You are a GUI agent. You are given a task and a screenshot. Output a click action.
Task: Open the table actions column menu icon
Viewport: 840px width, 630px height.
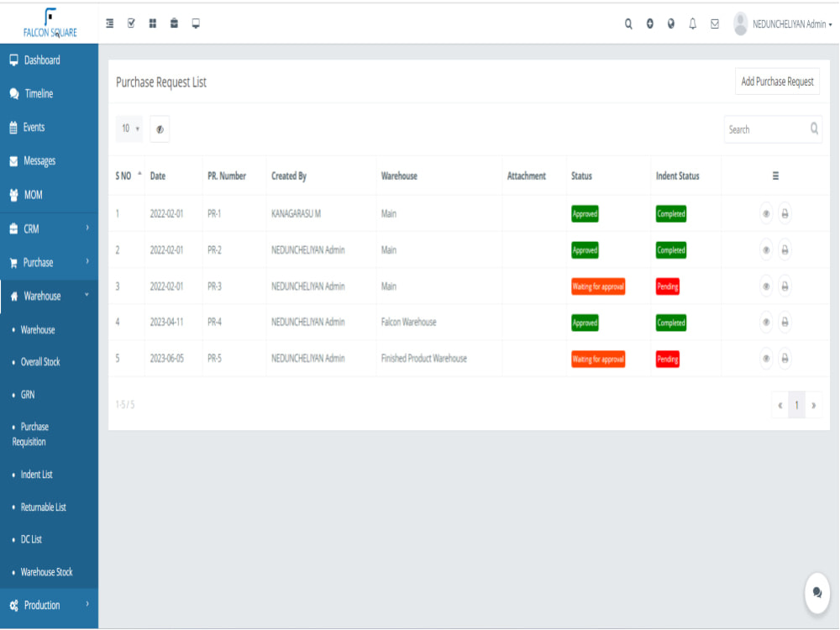(x=775, y=176)
